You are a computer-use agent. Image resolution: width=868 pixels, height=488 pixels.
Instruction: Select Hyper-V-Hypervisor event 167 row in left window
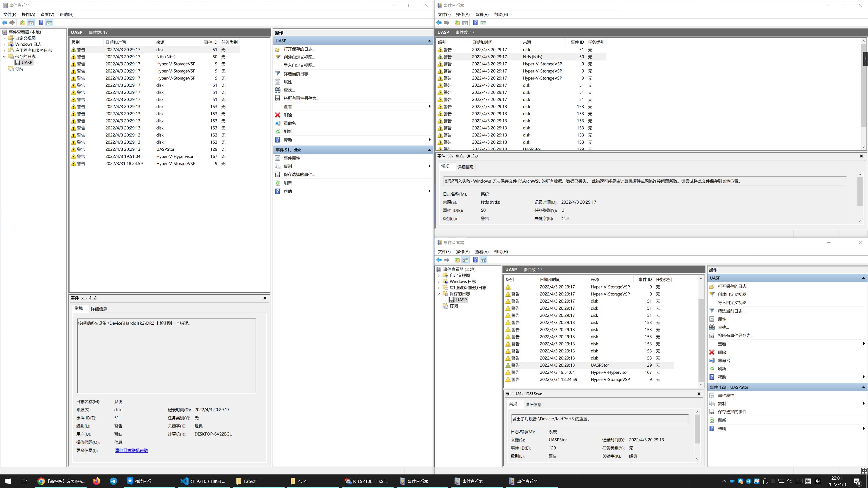click(155, 156)
